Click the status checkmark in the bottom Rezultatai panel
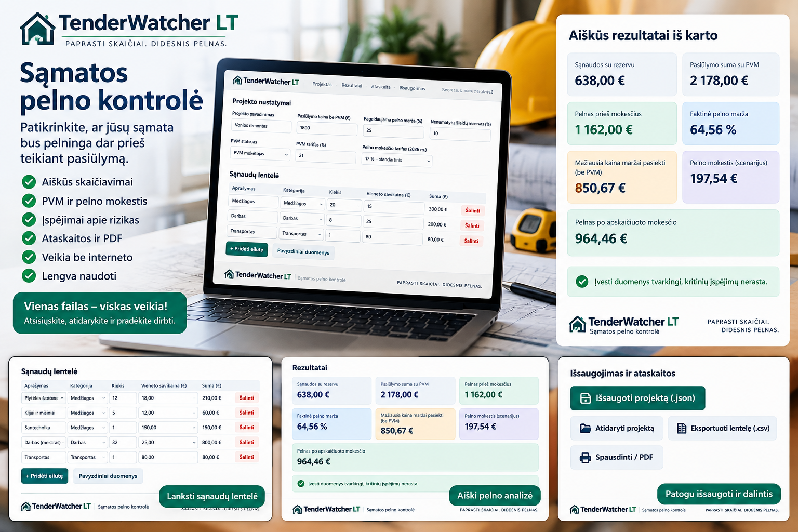The height and width of the screenshot is (532, 798). [x=301, y=484]
